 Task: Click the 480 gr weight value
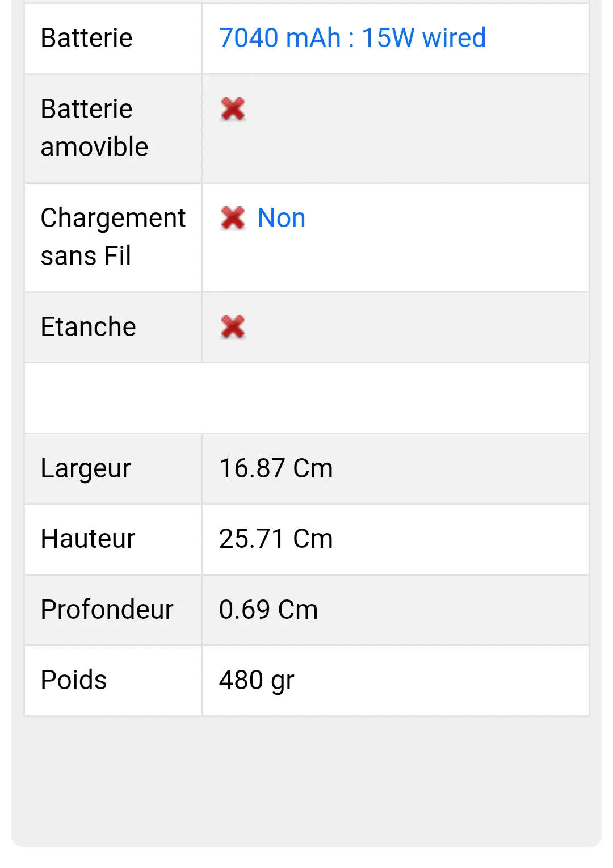(257, 680)
